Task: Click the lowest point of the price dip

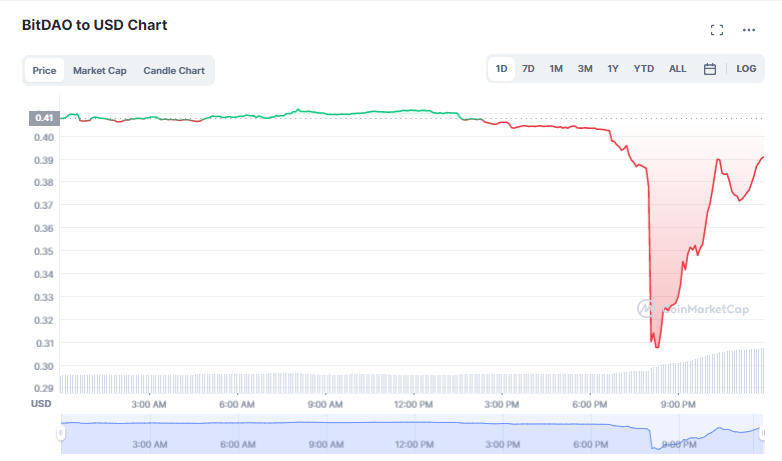Action: click(657, 347)
